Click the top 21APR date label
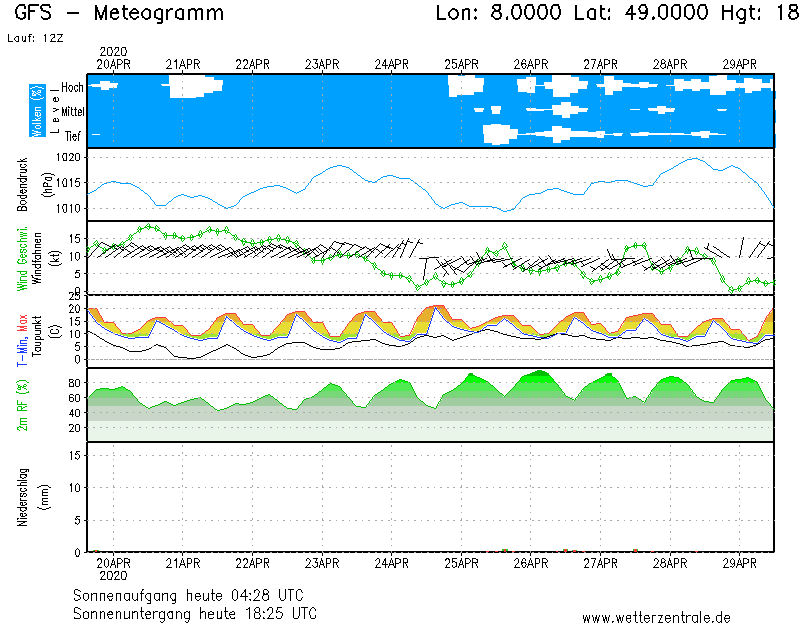 click(183, 65)
